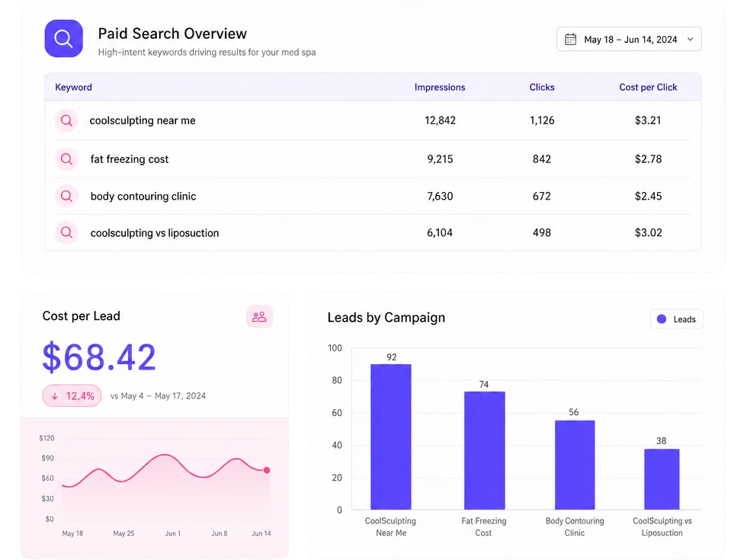The width and height of the screenshot is (747, 560).
Task: Click the Leads by Campaign title
Action: [386, 318]
